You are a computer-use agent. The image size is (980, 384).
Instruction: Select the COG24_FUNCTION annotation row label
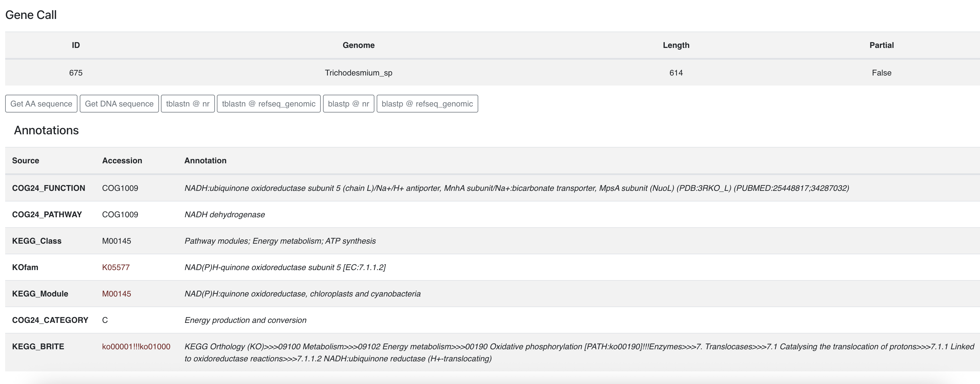pyautogui.click(x=48, y=188)
